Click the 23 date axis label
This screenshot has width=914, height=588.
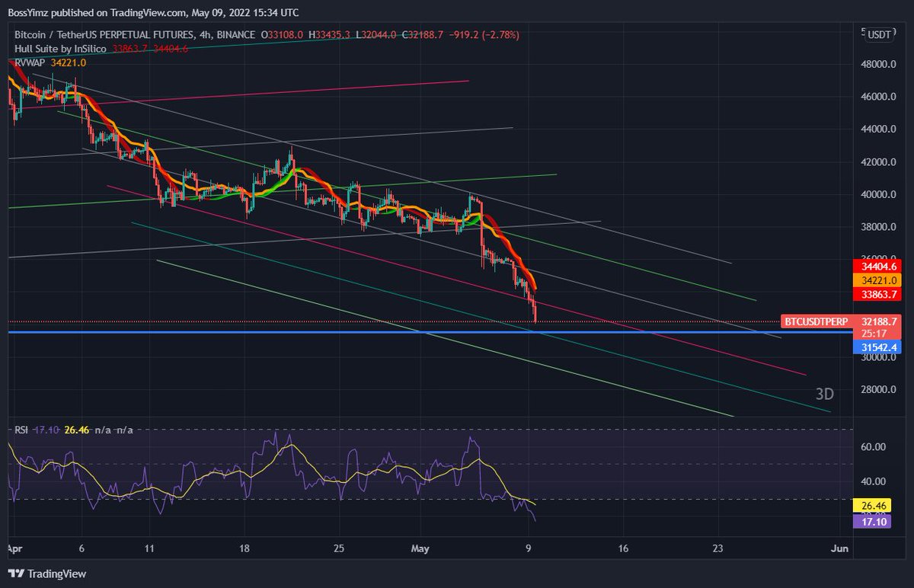718,548
